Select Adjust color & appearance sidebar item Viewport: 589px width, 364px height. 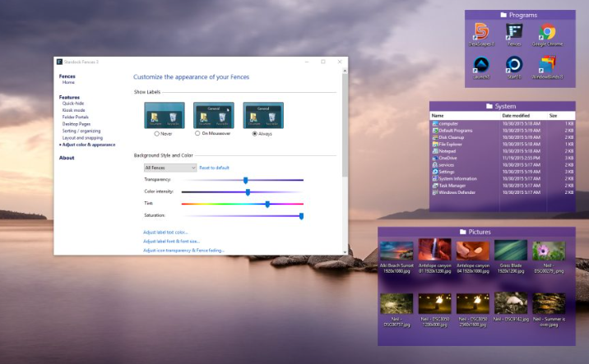89,145
